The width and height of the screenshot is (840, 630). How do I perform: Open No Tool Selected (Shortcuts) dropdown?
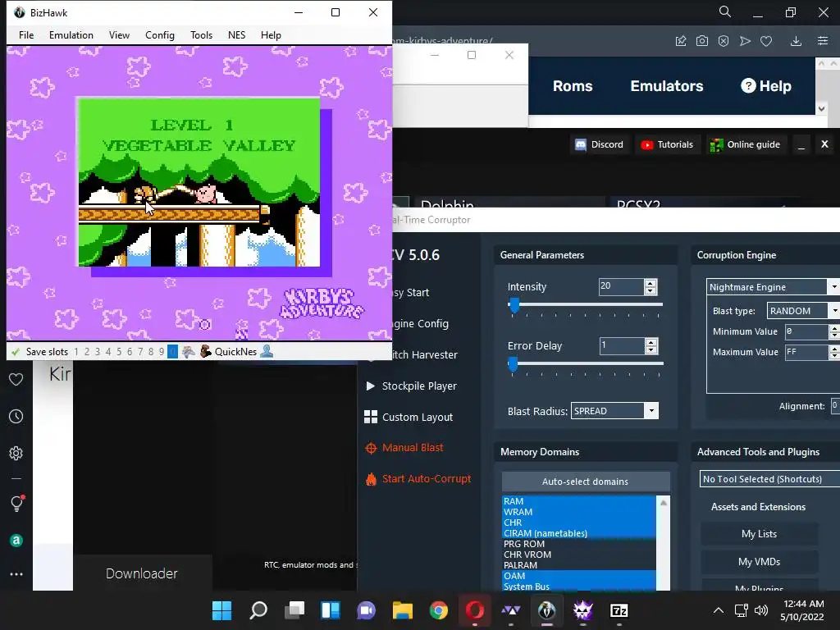[769, 479]
